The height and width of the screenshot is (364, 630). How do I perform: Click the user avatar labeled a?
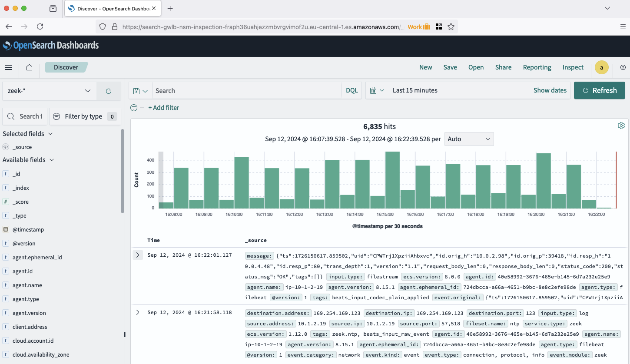(602, 67)
